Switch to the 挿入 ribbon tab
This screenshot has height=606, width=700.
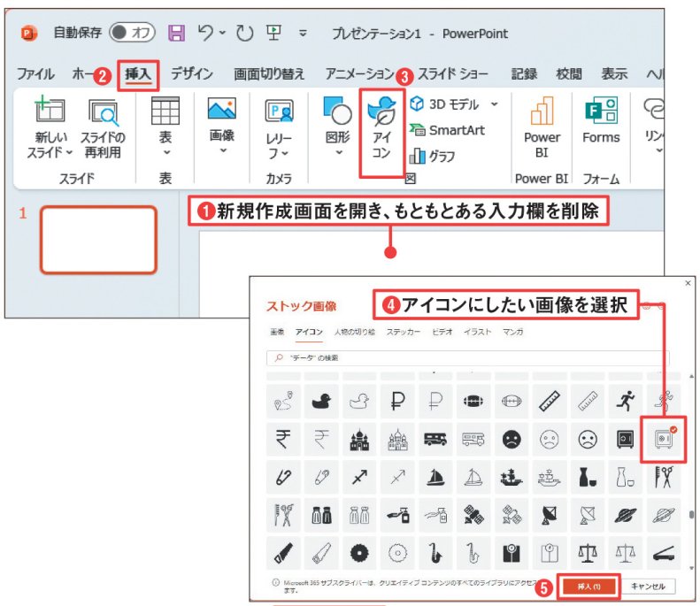[x=138, y=74]
